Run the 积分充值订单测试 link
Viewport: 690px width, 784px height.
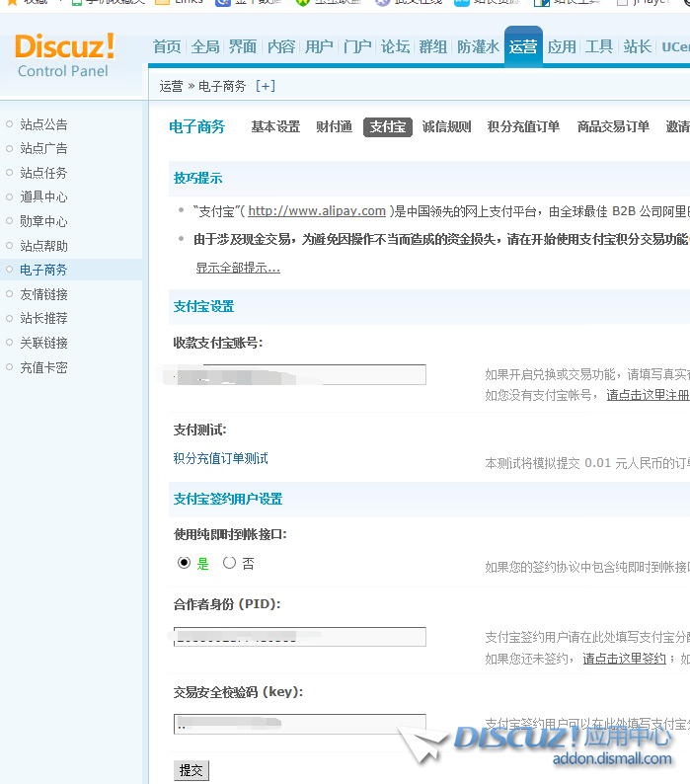(x=220, y=458)
